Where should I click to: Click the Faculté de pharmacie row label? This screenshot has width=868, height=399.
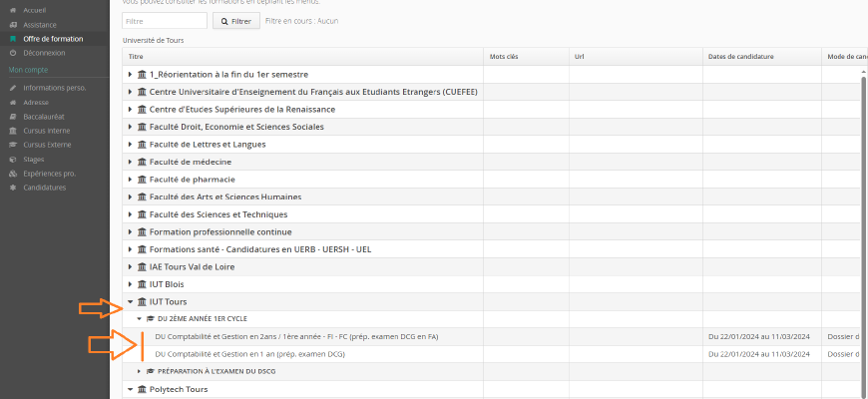click(193, 180)
